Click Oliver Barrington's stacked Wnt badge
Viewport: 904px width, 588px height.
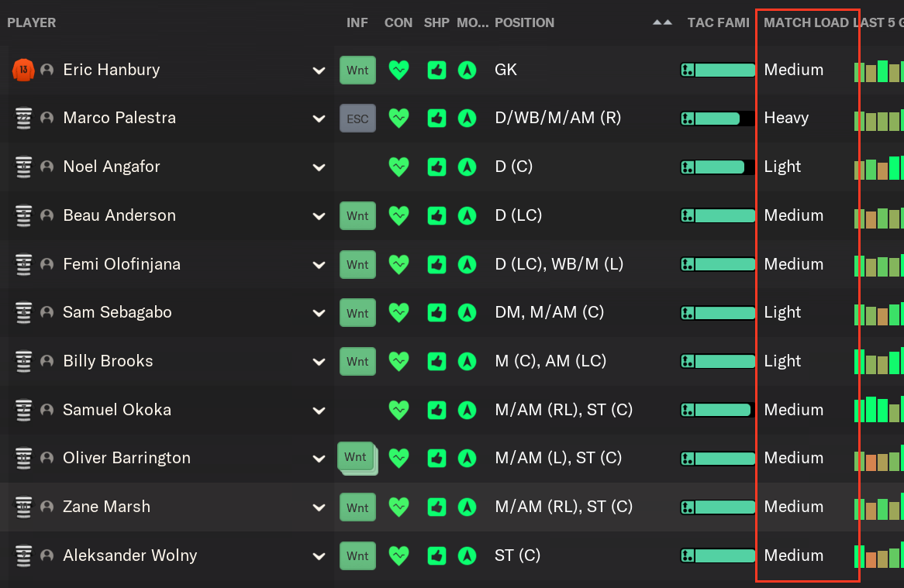[357, 459]
